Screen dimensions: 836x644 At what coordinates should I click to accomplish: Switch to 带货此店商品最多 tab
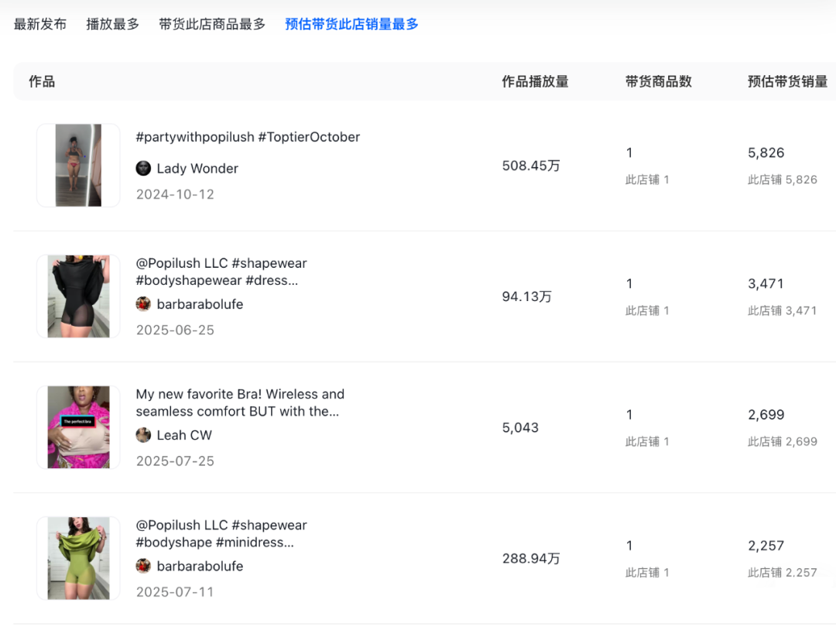tap(212, 24)
